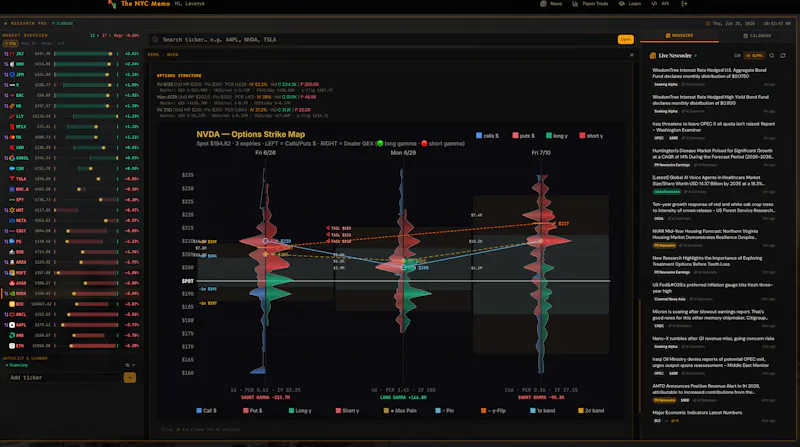Refresh the Live Newswire feed
800x447 pixels.
[783, 56]
